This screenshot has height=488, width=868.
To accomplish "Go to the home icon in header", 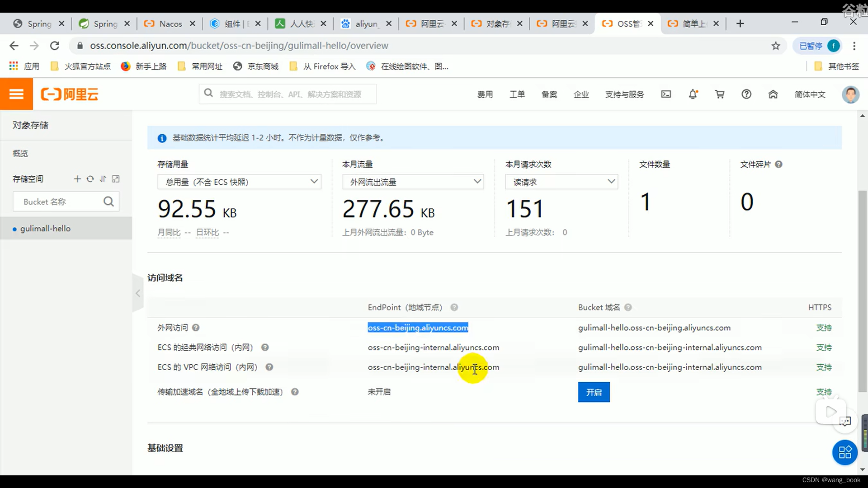I will (x=773, y=94).
